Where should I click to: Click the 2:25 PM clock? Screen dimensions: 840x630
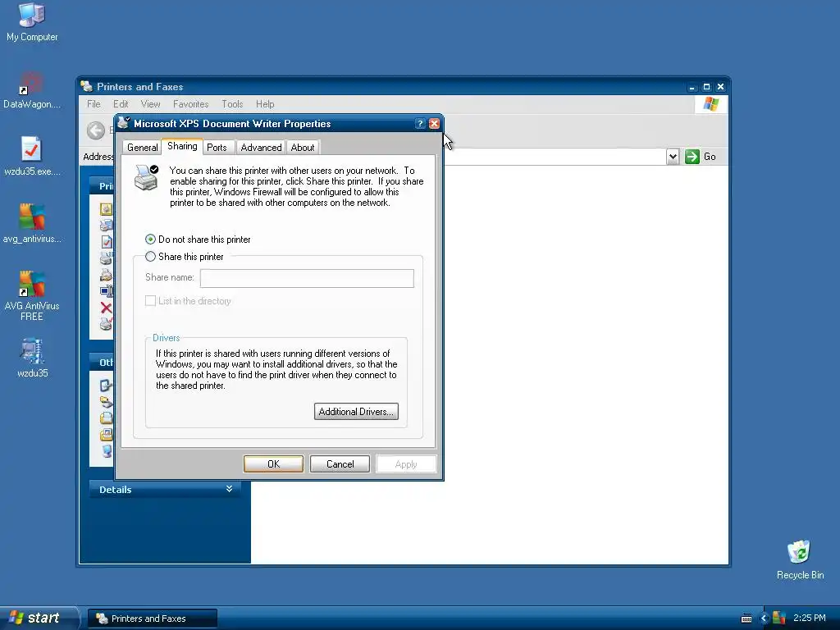click(x=810, y=618)
